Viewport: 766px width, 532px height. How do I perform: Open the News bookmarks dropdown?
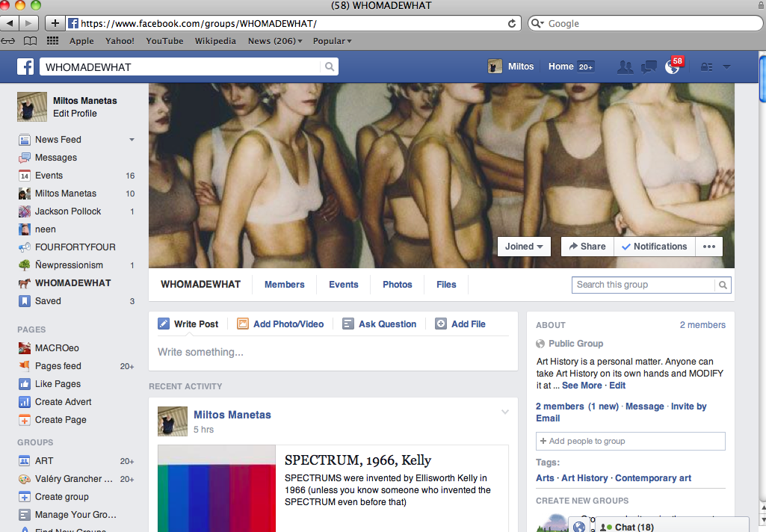(x=275, y=41)
